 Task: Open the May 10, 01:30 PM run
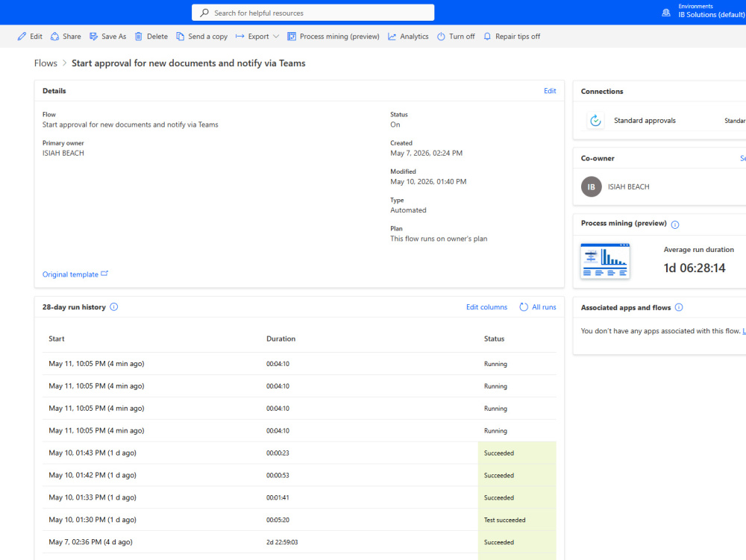(x=299, y=520)
